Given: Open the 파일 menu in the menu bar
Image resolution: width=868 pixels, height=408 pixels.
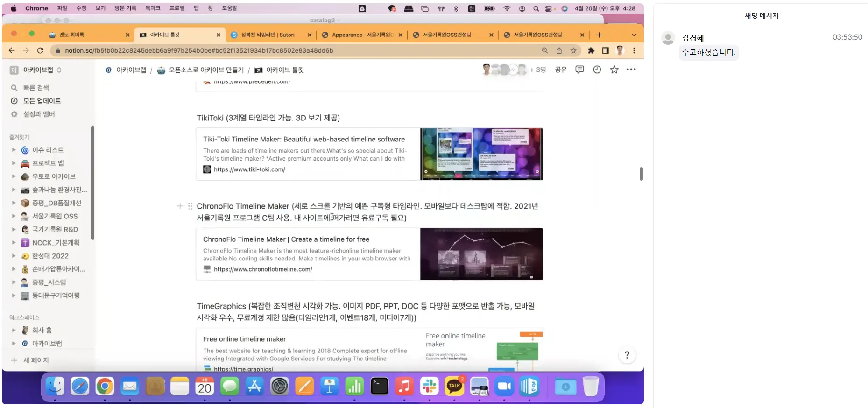Looking at the screenshot, I should click(x=62, y=8).
